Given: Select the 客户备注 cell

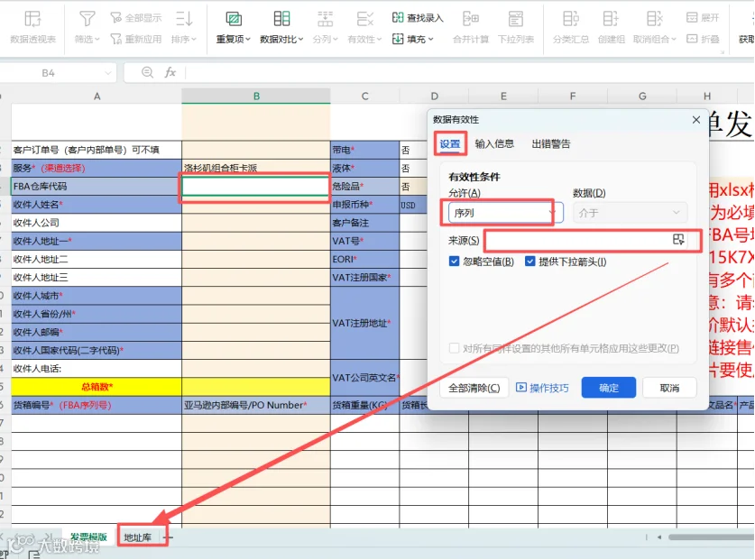Looking at the screenshot, I should click(364, 223).
